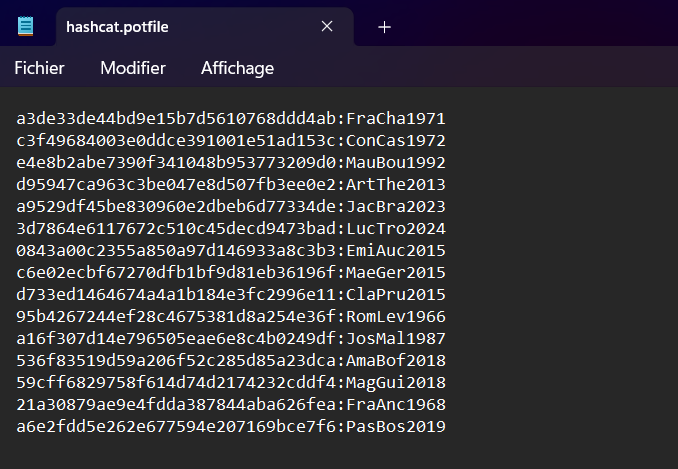Screen dimensions: 678x469
Task: Click the line ending with LucTro2024
Action: 231,229
